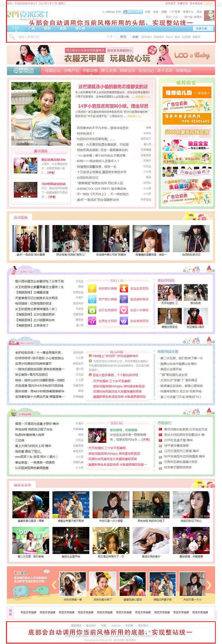Open article 电饭锅版：红烧鸡翅的做法

click(x=33, y=303)
